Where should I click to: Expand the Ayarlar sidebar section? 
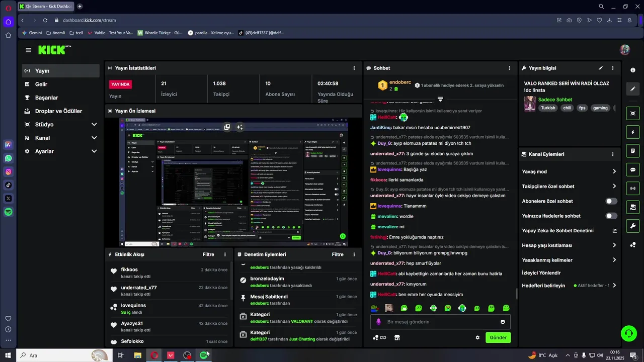94,151
